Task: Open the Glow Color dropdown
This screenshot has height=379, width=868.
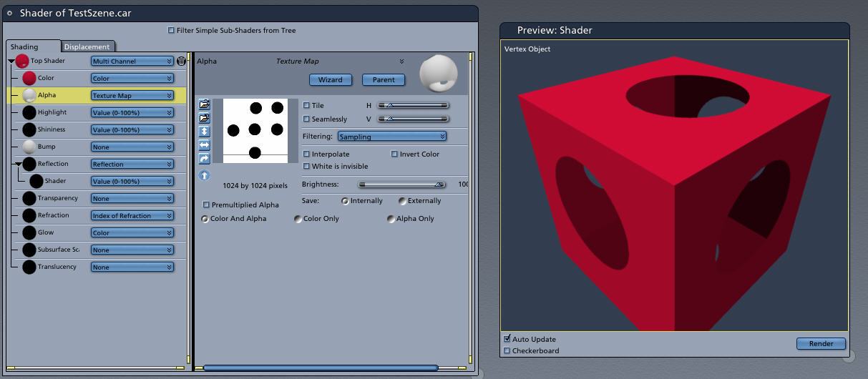Action: [x=132, y=233]
